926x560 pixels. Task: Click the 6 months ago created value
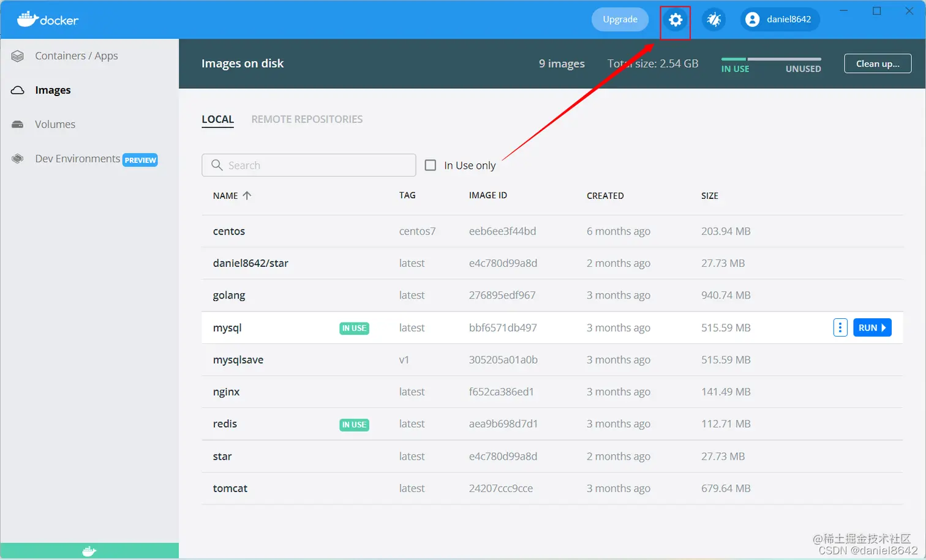point(619,231)
